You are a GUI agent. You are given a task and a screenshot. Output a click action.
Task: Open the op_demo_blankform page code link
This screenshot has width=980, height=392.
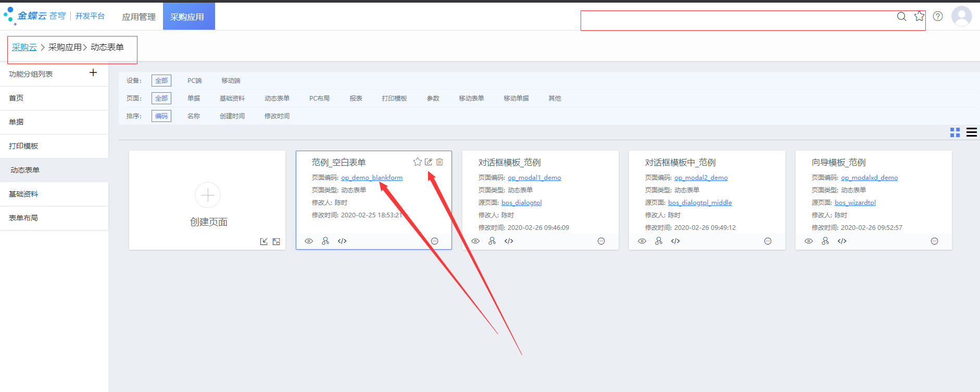click(x=372, y=178)
